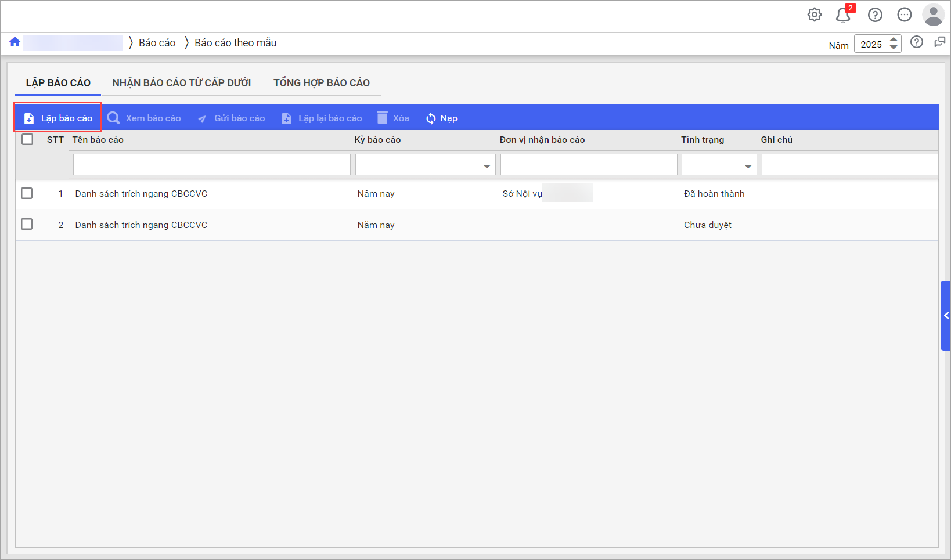Screen dimensions: 951x560
Task: Open the notifications bell
Action: tap(843, 15)
